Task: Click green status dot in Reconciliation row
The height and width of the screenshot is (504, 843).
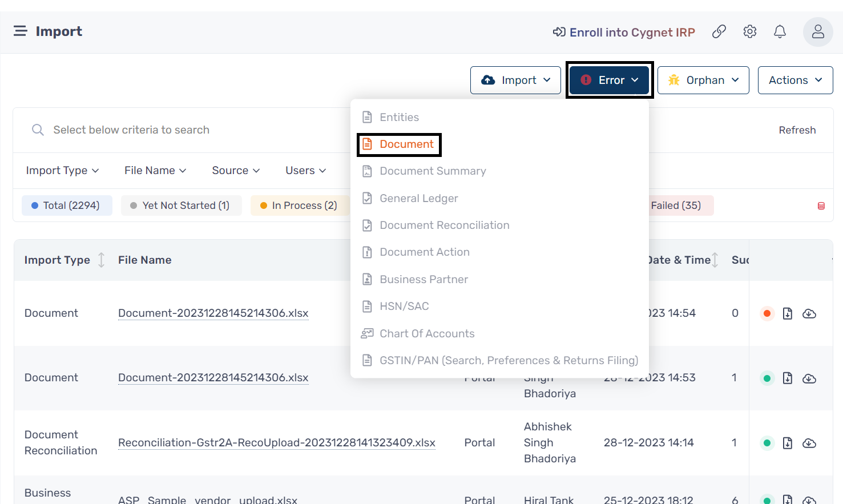Action: (x=767, y=443)
